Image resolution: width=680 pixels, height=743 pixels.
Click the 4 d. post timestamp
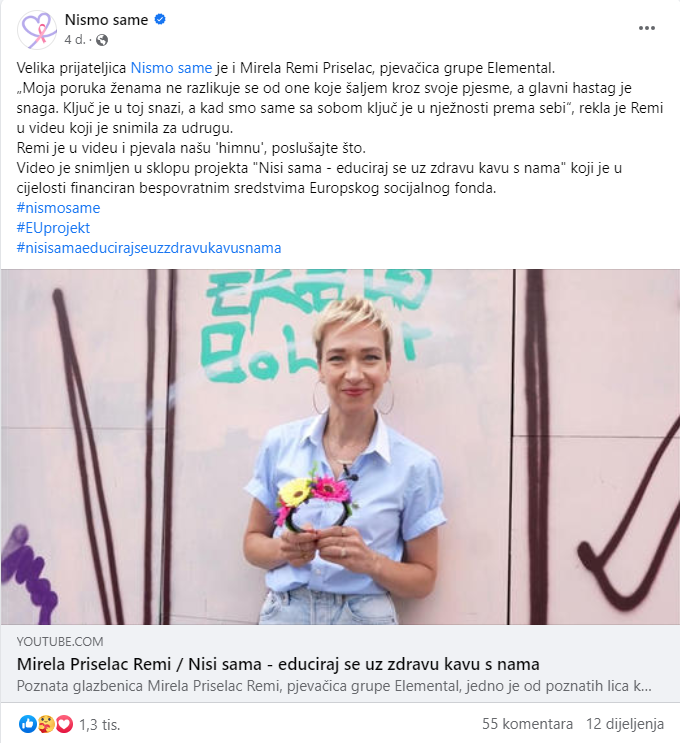coord(74,40)
